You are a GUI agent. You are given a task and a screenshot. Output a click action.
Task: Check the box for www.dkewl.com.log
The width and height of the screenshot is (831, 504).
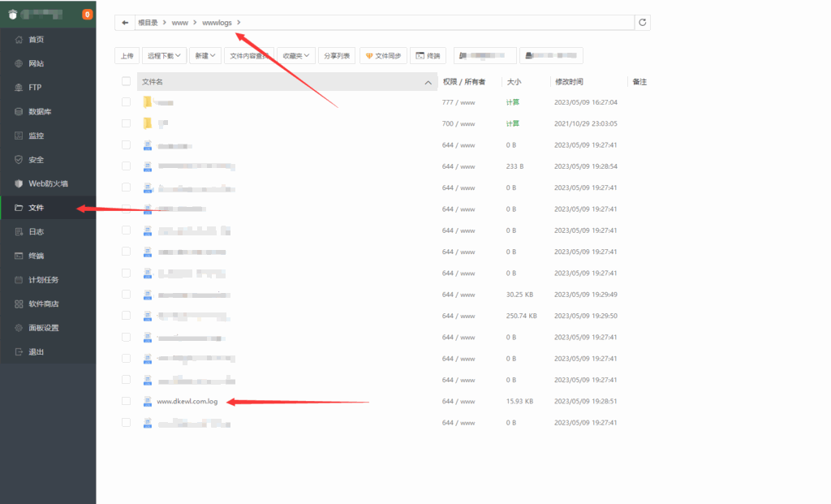point(126,401)
